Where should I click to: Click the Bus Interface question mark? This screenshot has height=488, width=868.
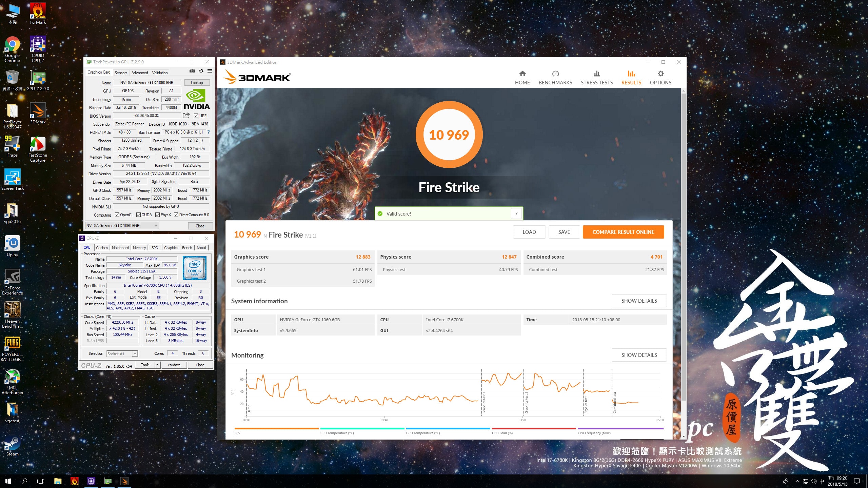pos(209,132)
